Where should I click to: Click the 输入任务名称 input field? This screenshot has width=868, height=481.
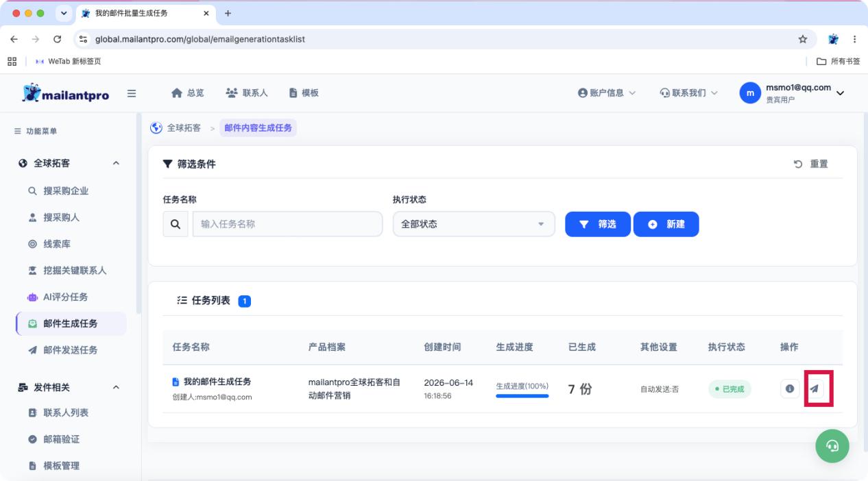(x=288, y=224)
